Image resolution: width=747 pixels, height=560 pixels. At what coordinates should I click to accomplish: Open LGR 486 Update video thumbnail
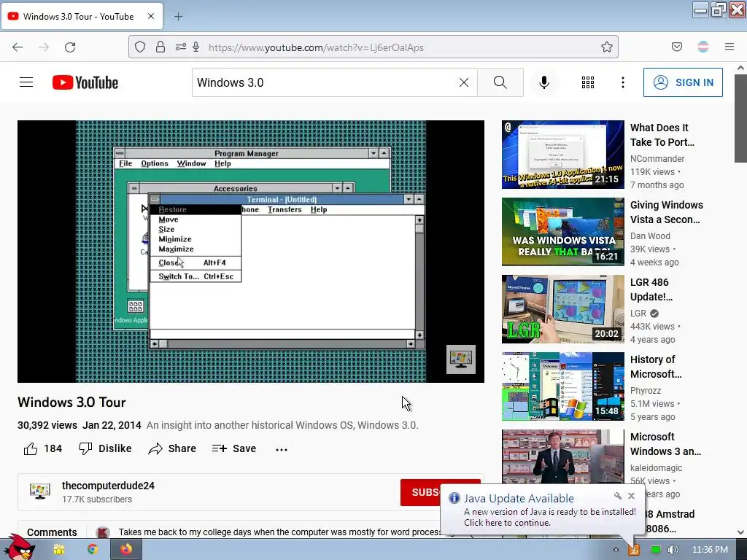click(x=562, y=309)
